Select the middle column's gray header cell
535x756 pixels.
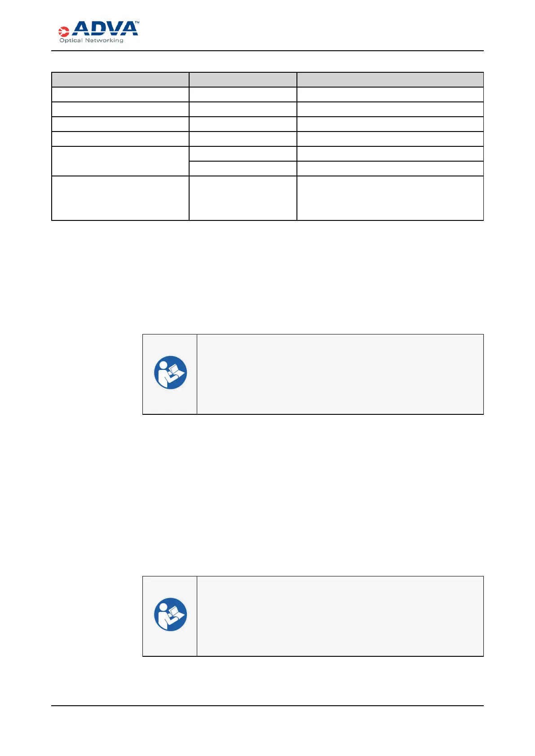243,79
